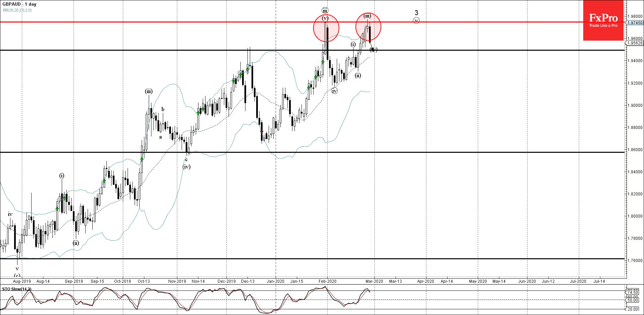The height and width of the screenshot is (315, 644).
Task: Open the BB(20,20,2.0,2.0) indicator label
Action: (17, 10)
